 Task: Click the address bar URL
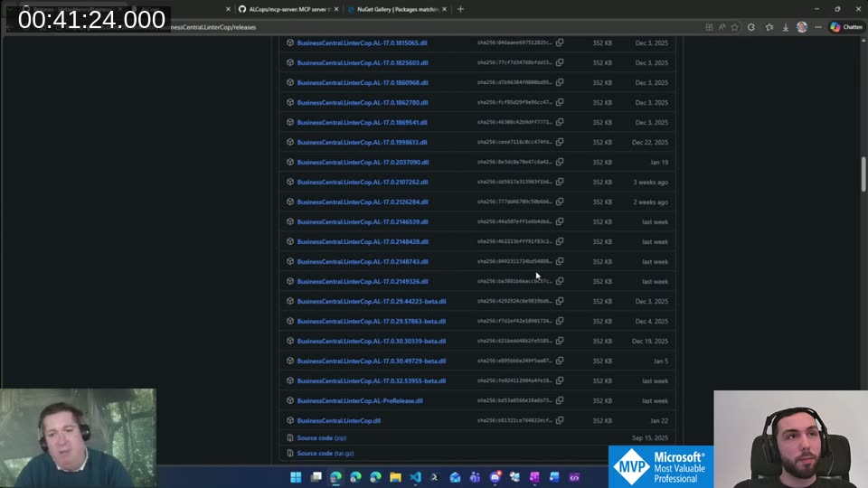coord(213,27)
